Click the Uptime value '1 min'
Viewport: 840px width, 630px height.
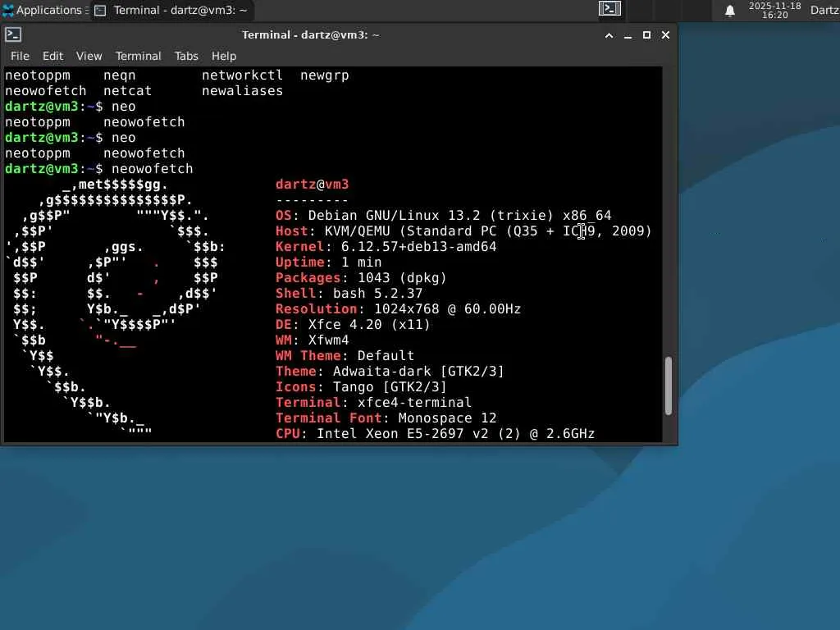tap(362, 262)
